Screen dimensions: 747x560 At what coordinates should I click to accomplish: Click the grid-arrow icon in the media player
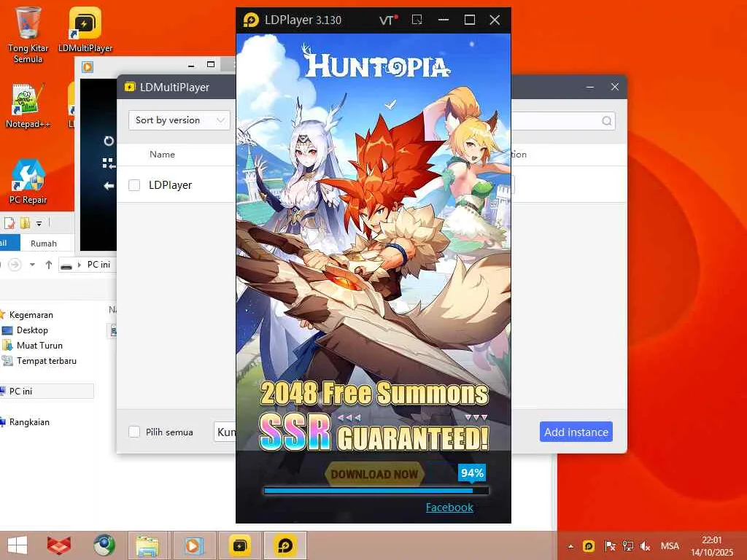[109, 163]
